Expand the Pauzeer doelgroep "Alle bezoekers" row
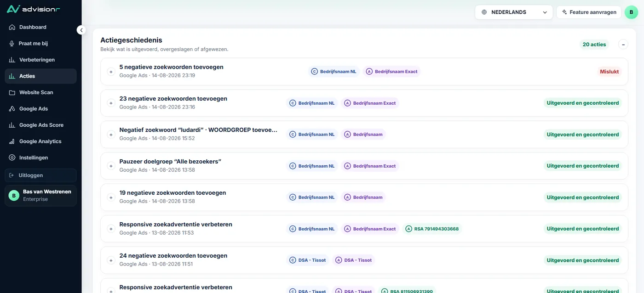644x293 pixels. pos(111,166)
